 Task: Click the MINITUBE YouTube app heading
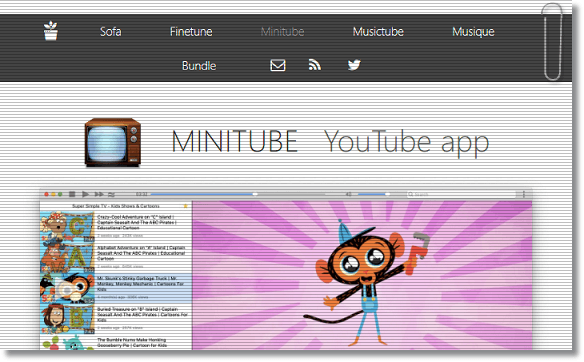(x=330, y=142)
